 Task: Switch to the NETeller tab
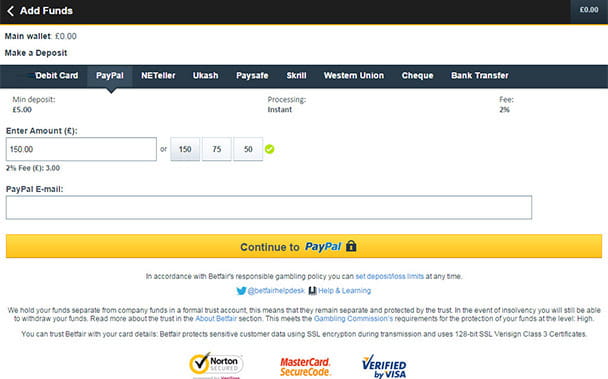(x=158, y=76)
